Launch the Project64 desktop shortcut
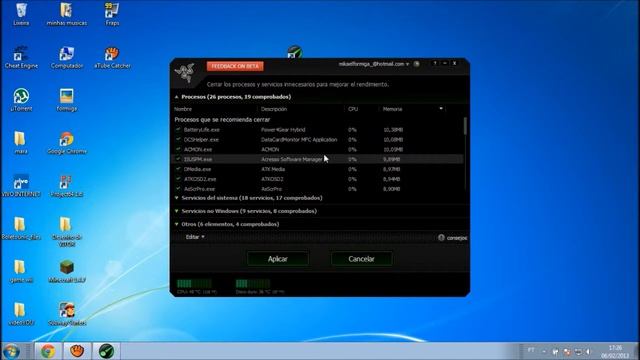 click(x=67, y=185)
